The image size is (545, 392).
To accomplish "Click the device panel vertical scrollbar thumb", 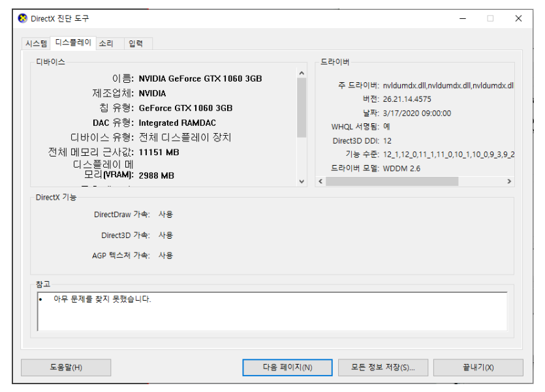I will point(302,108).
